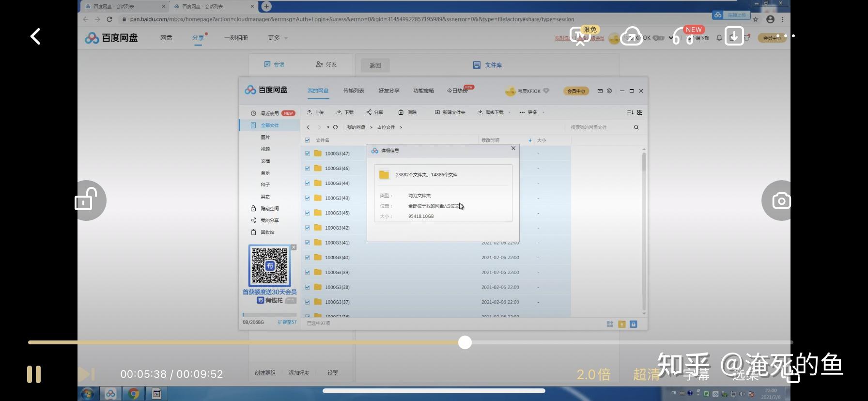Change the 2.0倍 playback speed

coord(593,374)
